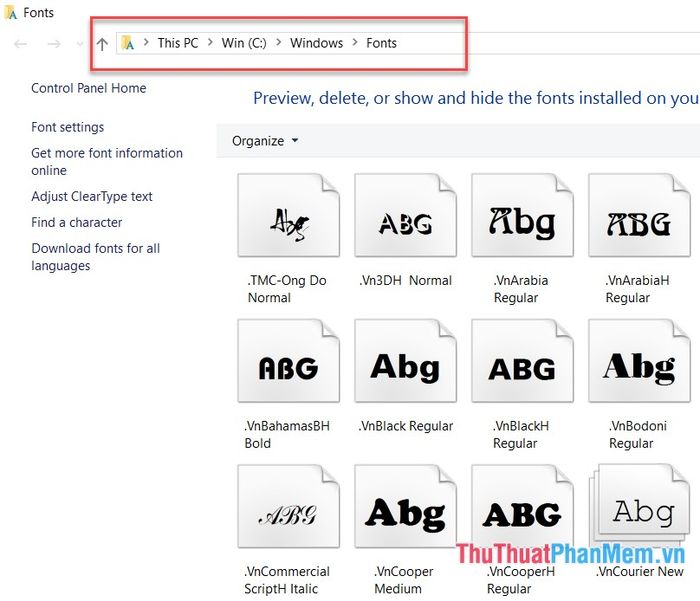Click the .VnCommercial ScriptH Italic label
This screenshot has width=700, height=601.
[287, 580]
